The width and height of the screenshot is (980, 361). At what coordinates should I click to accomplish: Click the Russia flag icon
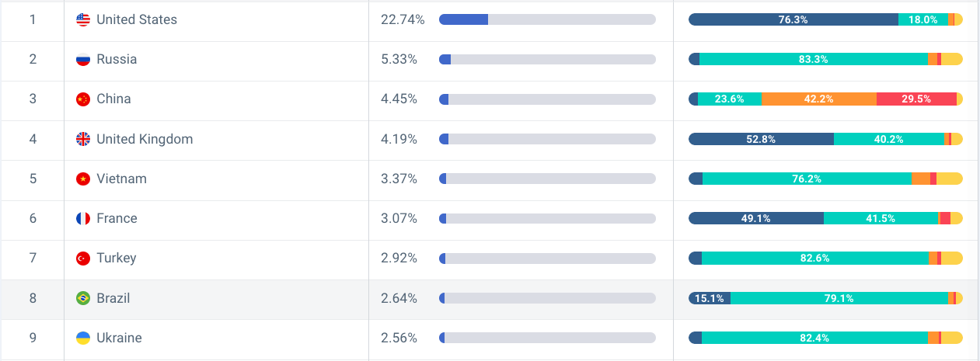pyautogui.click(x=83, y=59)
